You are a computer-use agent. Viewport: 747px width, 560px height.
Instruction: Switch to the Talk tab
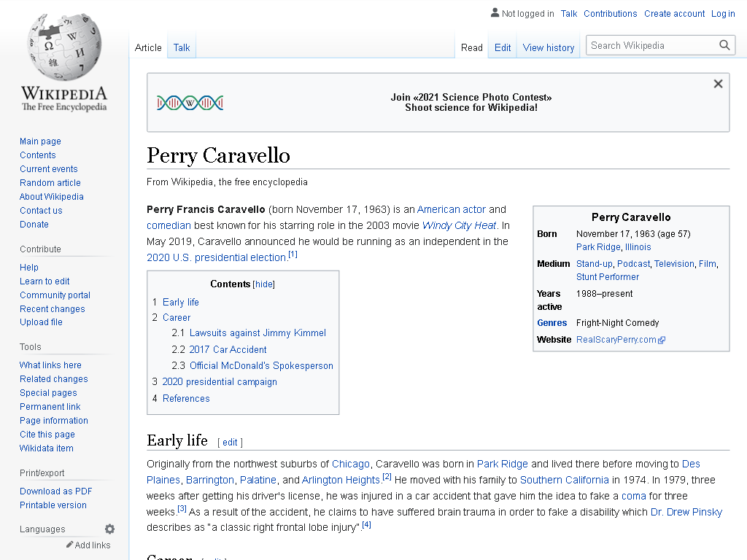point(182,47)
